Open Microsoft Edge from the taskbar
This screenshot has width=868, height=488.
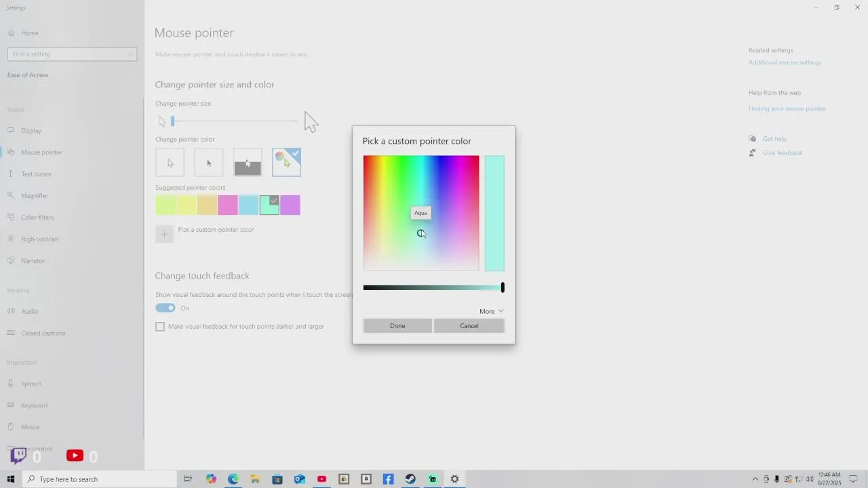(x=233, y=479)
